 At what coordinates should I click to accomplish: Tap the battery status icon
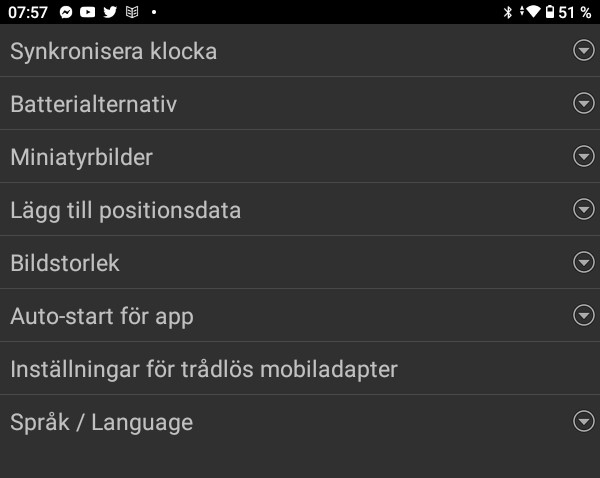click(x=549, y=12)
